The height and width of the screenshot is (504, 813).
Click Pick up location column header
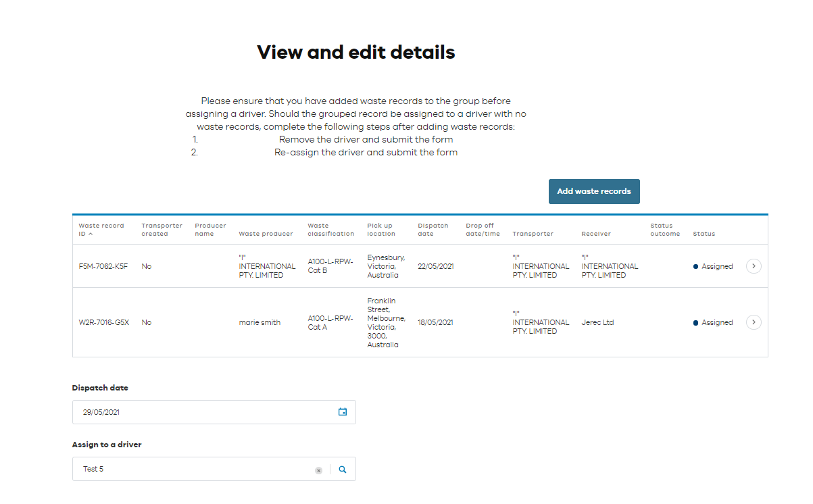click(x=381, y=230)
